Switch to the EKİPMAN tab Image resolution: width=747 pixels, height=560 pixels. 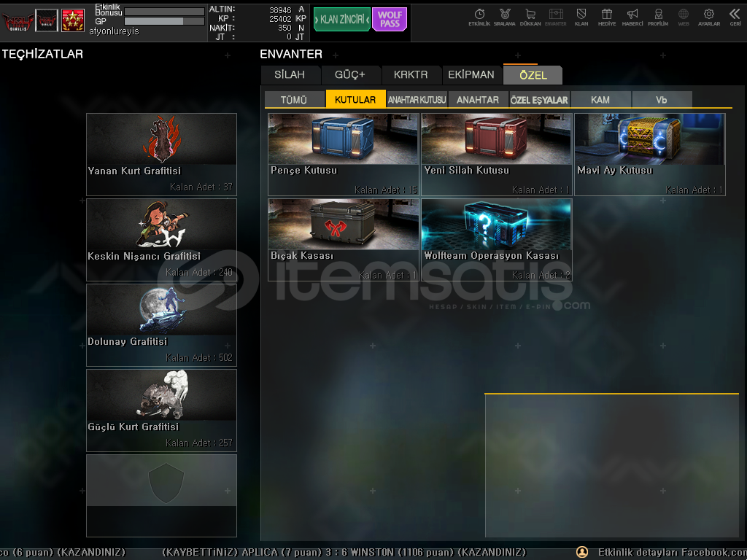(471, 75)
